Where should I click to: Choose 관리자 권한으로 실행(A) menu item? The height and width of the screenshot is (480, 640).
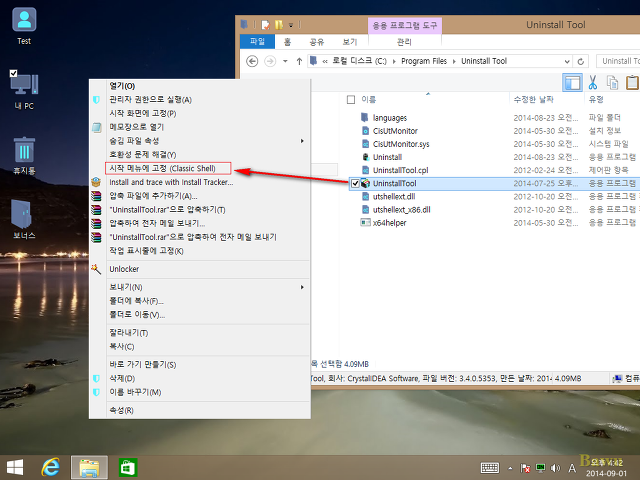point(200,100)
